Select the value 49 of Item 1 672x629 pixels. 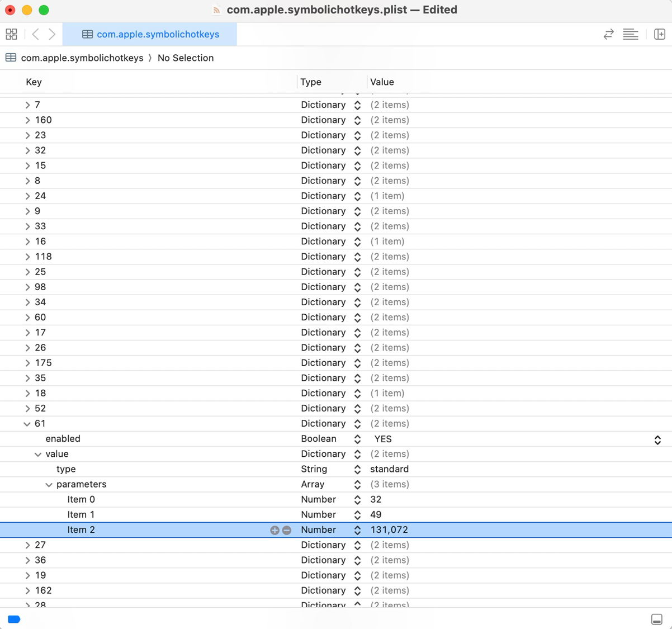click(376, 514)
